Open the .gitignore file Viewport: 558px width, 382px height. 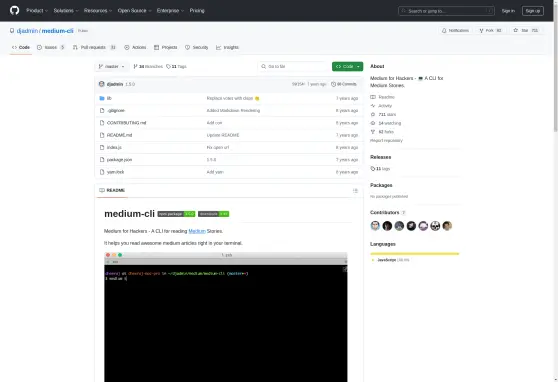pos(116,111)
